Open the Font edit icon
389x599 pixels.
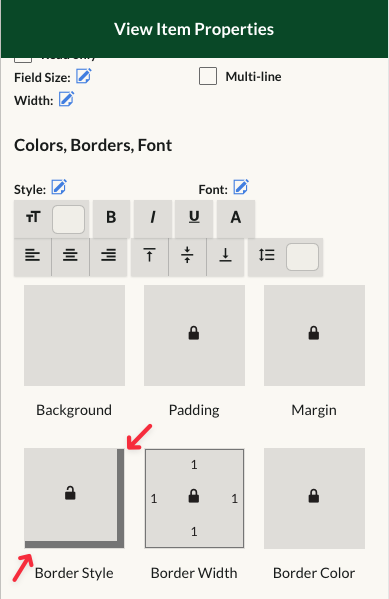tap(241, 187)
